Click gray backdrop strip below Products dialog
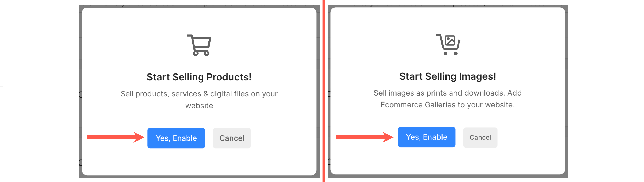The width and height of the screenshot is (644, 182). (199, 177)
